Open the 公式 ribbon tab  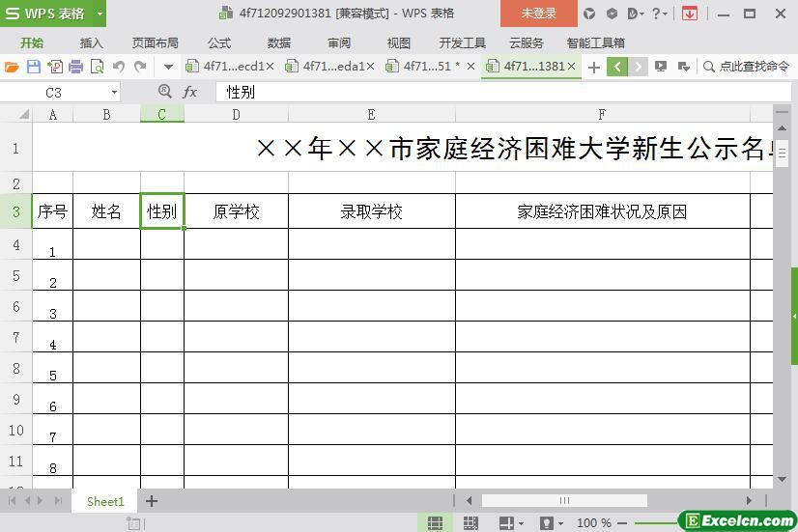pyautogui.click(x=219, y=42)
